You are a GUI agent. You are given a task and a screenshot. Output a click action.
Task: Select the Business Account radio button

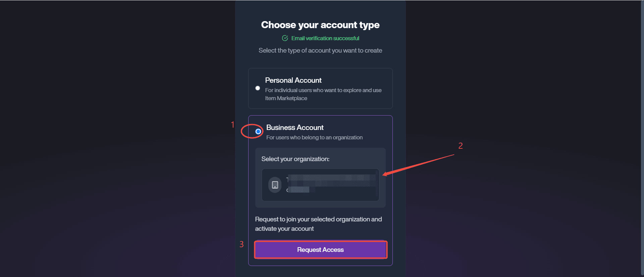(x=258, y=131)
